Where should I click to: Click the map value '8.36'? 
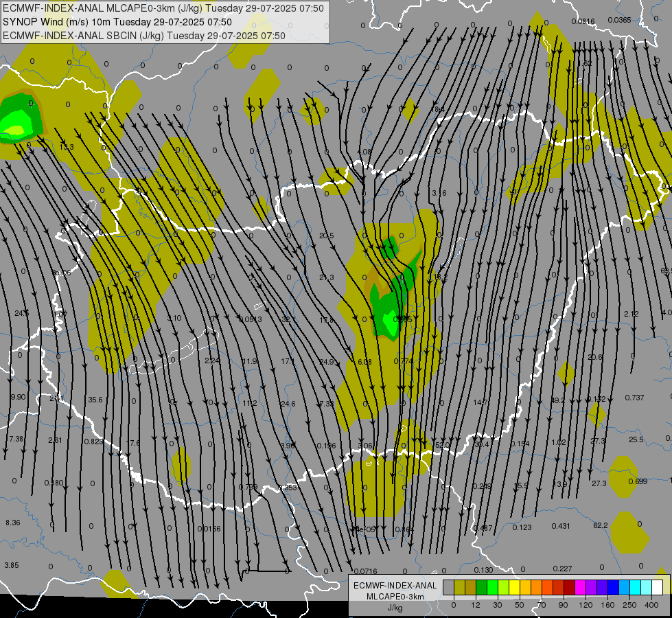(x=12, y=523)
